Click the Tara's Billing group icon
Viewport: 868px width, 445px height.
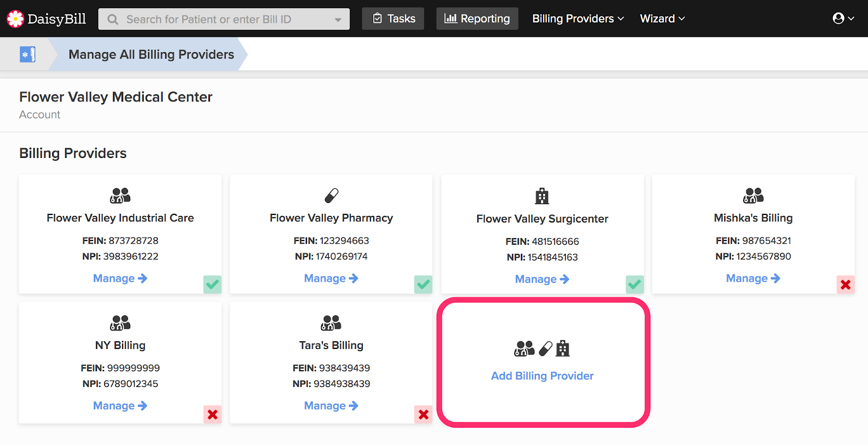[x=331, y=323]
